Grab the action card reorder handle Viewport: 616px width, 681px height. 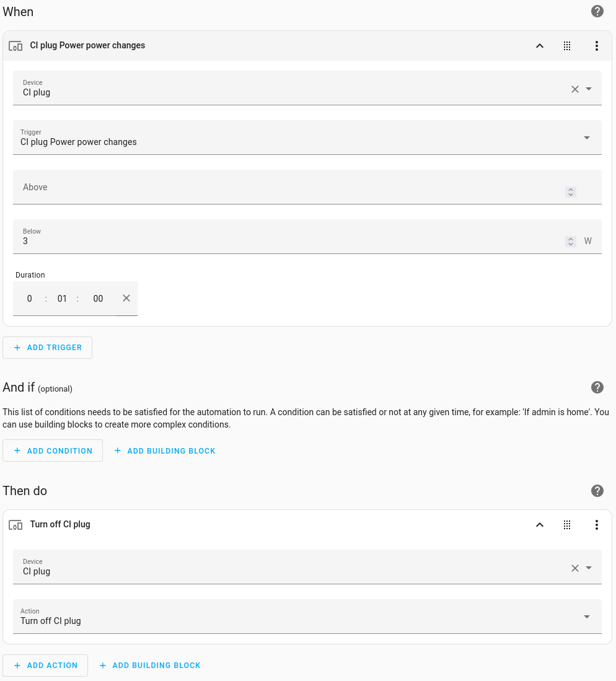point(567,525)
